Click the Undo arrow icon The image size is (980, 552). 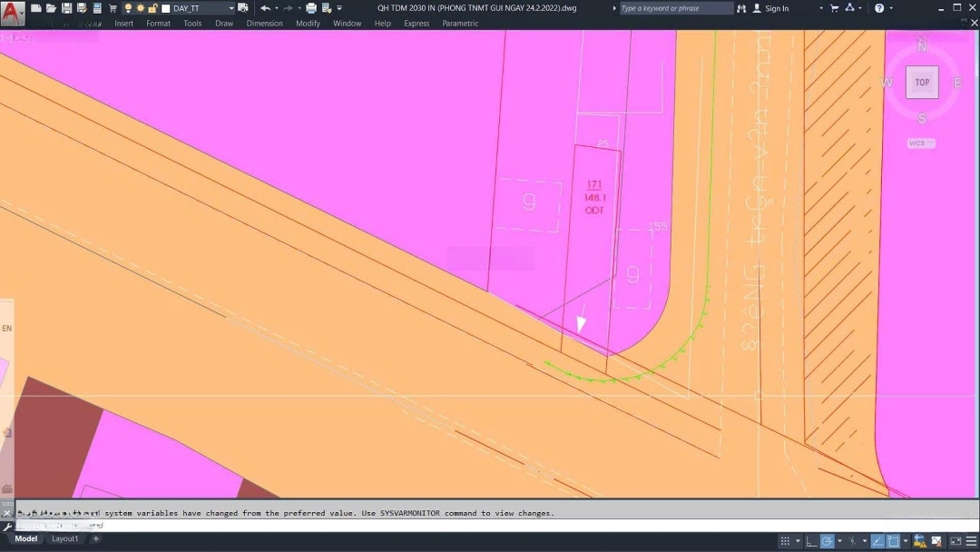coord(265,8)
